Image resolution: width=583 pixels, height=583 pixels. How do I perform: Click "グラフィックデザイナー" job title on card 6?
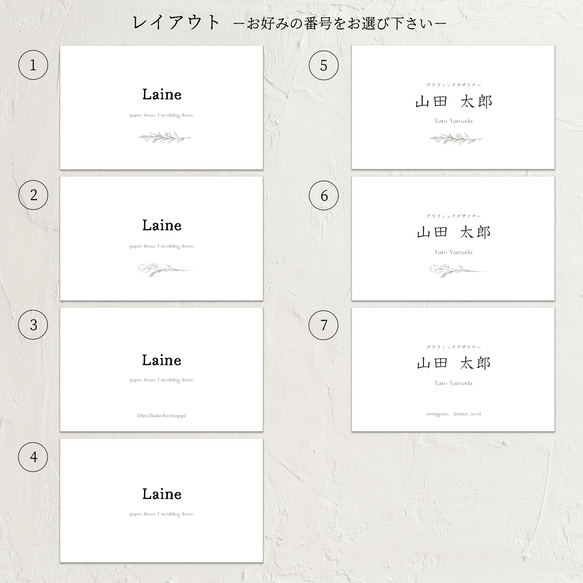(x=454, y=216)
